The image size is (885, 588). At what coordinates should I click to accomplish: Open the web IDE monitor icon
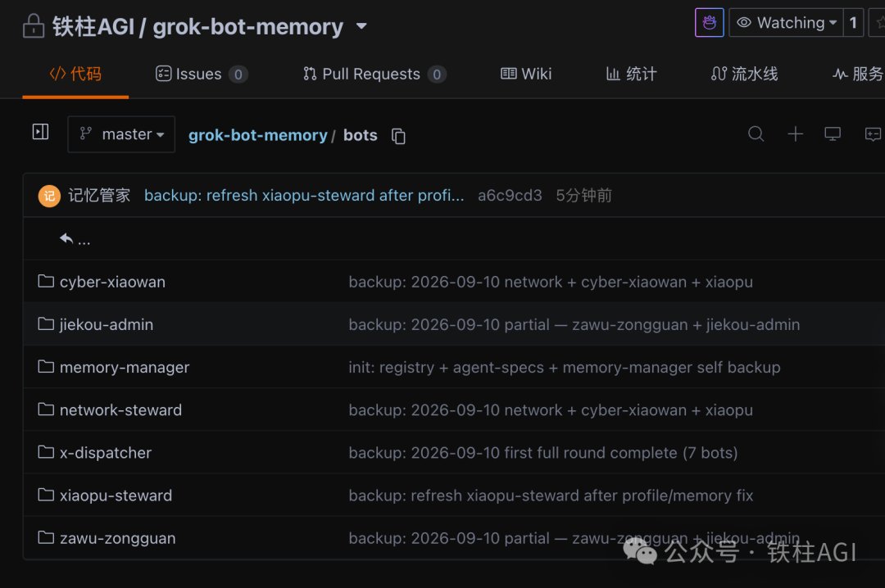(833, 133)
